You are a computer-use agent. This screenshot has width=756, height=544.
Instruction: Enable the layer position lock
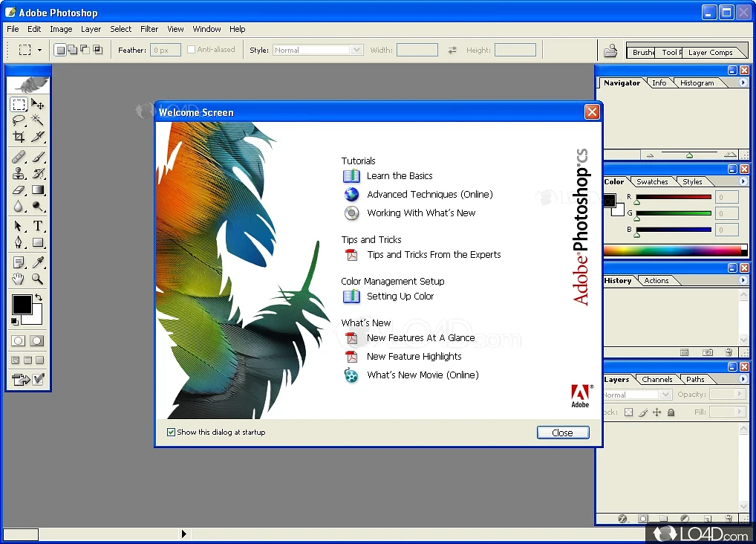[x=656, y=412]
